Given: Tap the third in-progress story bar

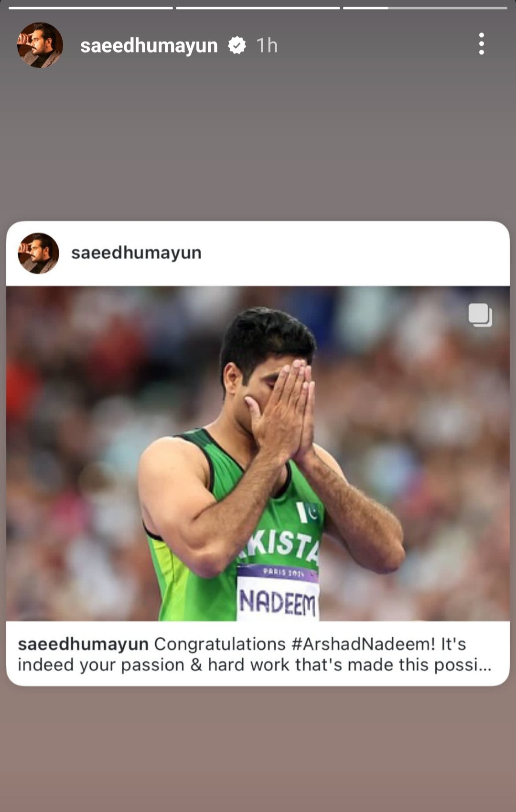Looking at the screenshot, I should (x=425, y=8).
